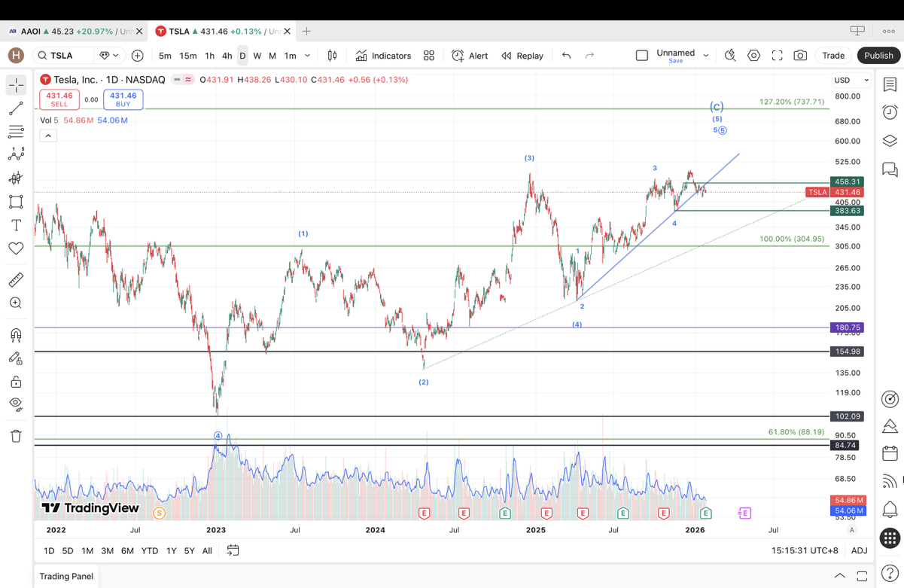Select the trend line drawing tool
The width and height of the screenshot is (904, 588).
tap(16, 108)
